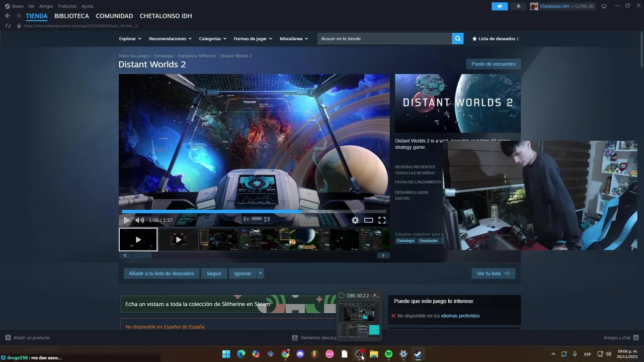Switch to COMUNIDAD tab
Viewport: 644px width, 362px height.
click(x=114, y=16)
